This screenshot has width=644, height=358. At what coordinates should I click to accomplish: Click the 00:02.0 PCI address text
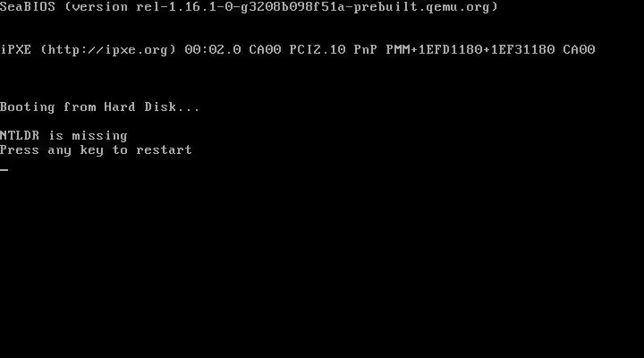(x=213, y=50)
